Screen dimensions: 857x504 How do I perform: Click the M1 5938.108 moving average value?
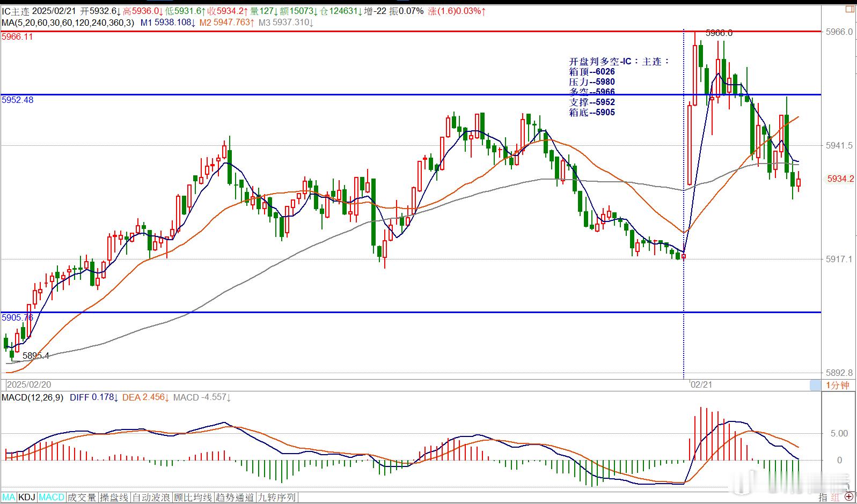pyautogui.click(x=168, y=23)
